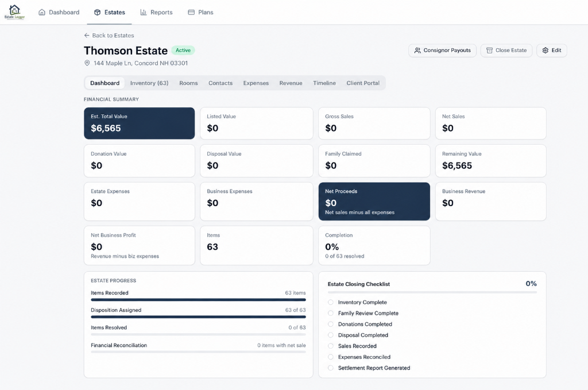Click the Estate Expenses card
The height and width of the screenshot is (390, 588).
tap(139, 202)
